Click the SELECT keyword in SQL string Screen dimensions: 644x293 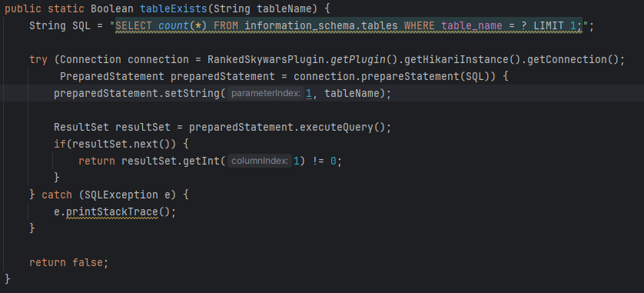tap(134, 26)
